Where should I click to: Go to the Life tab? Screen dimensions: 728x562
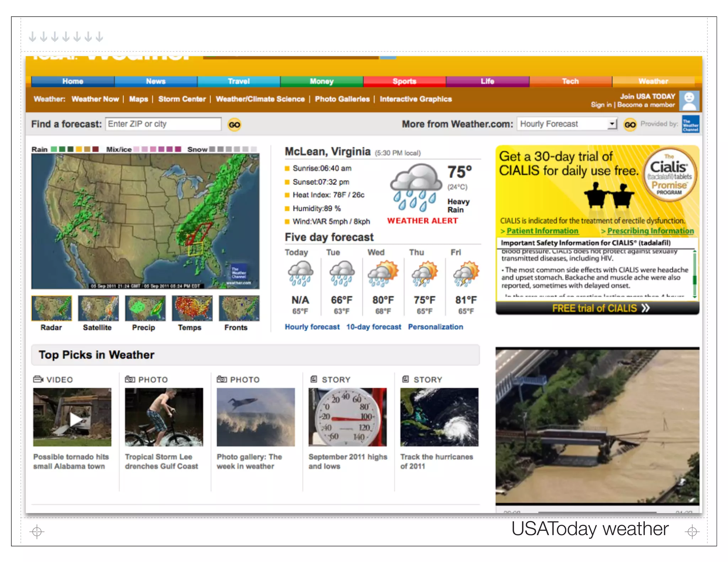pos(487,81)
